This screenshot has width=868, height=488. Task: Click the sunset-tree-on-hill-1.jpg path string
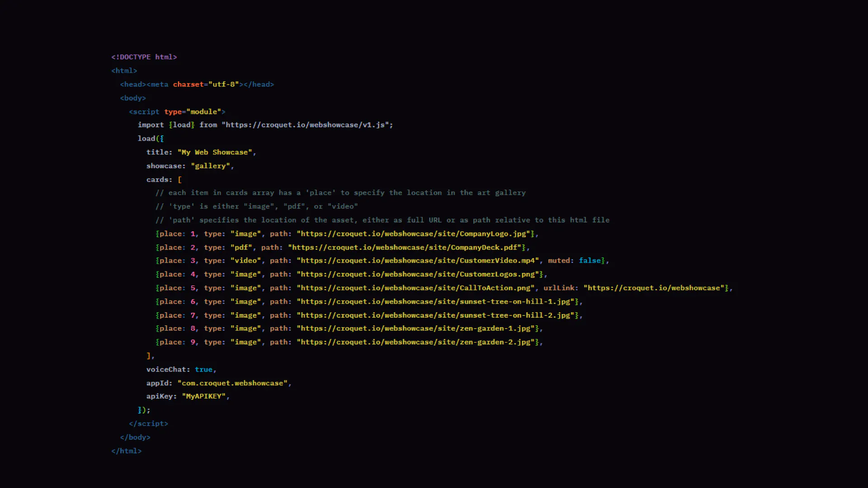[435, 301]
